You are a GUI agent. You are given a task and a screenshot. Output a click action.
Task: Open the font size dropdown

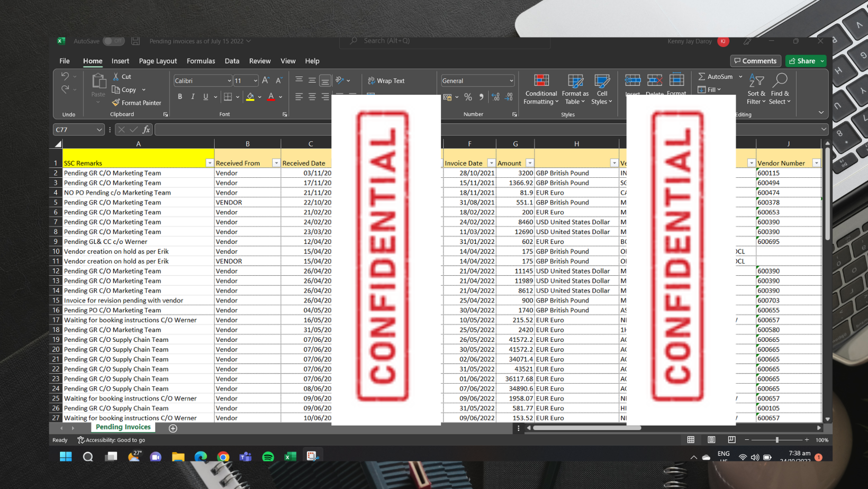point(256,81)
